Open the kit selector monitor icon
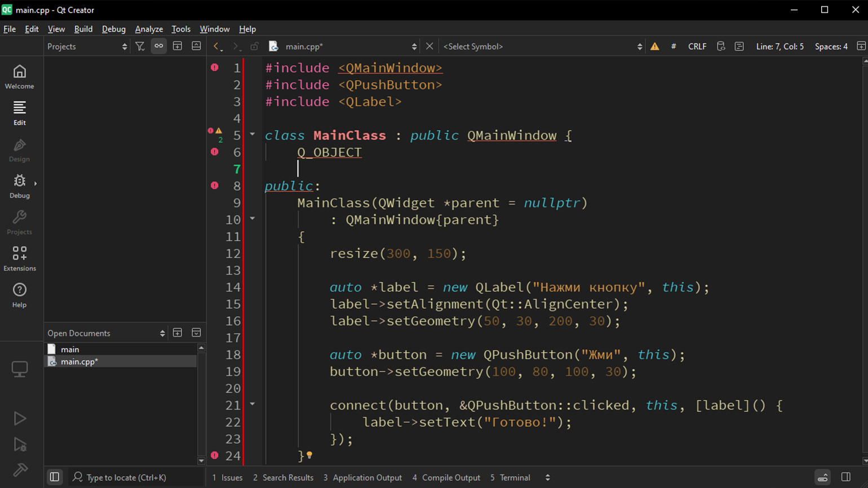This screenshot has height=488, width=868. [x=20, y=369]
